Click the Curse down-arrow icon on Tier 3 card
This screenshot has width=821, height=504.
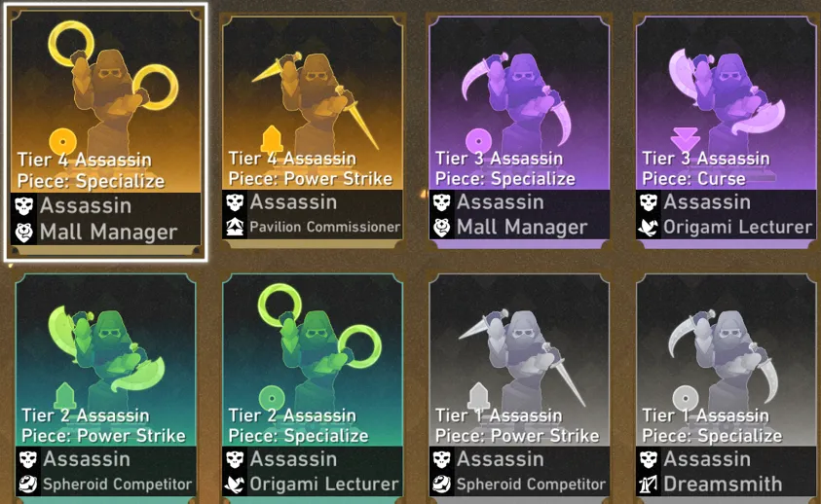click(x=685, y=139)
